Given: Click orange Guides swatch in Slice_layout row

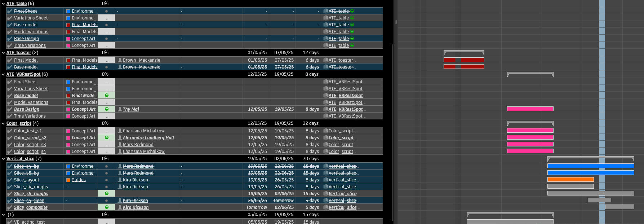Looking at the screenshot, I should pyautogui.click(x=68, y=180).
